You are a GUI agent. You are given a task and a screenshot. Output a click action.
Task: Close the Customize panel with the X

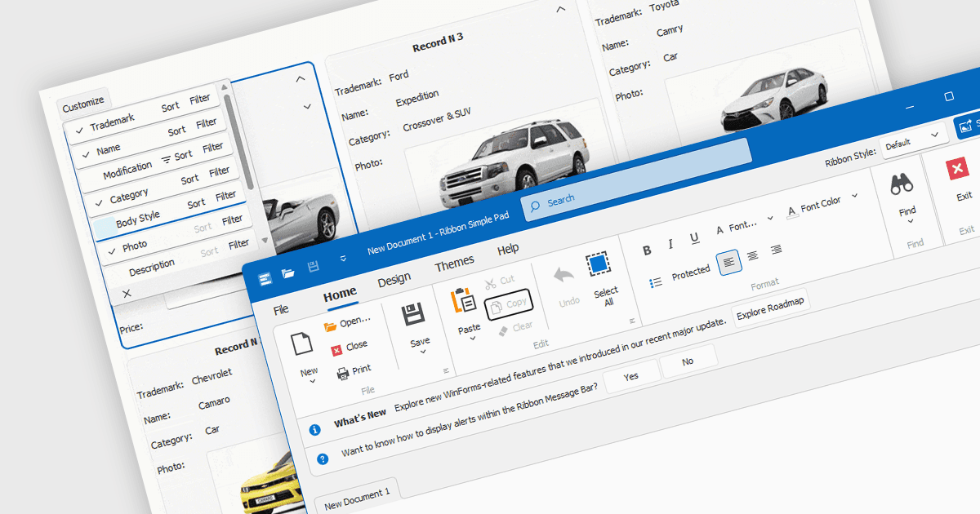click(127, 293)
